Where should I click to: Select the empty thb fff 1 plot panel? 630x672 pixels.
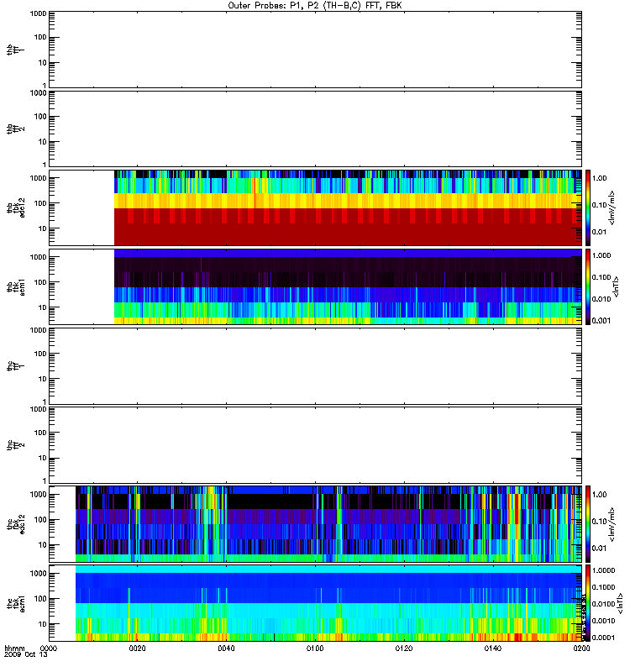pos(316,50)
